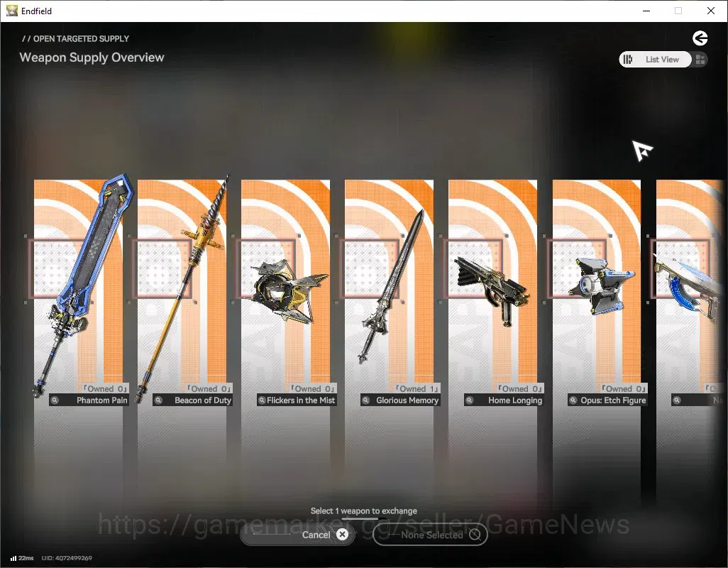Click the UID number text
Viewport: 728px width, 568px height.
67,558
